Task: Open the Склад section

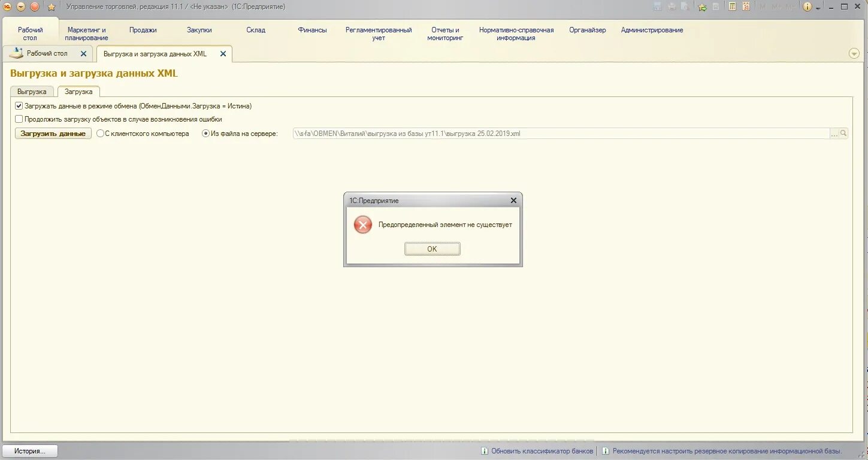Action: [x=256, y=30]
